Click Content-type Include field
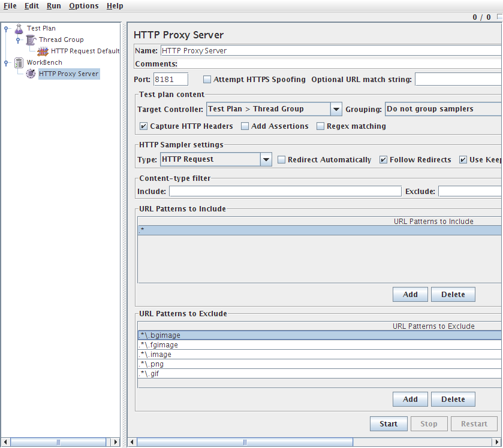The height and width of the screenshot is (448, 503). pos(285,191)
